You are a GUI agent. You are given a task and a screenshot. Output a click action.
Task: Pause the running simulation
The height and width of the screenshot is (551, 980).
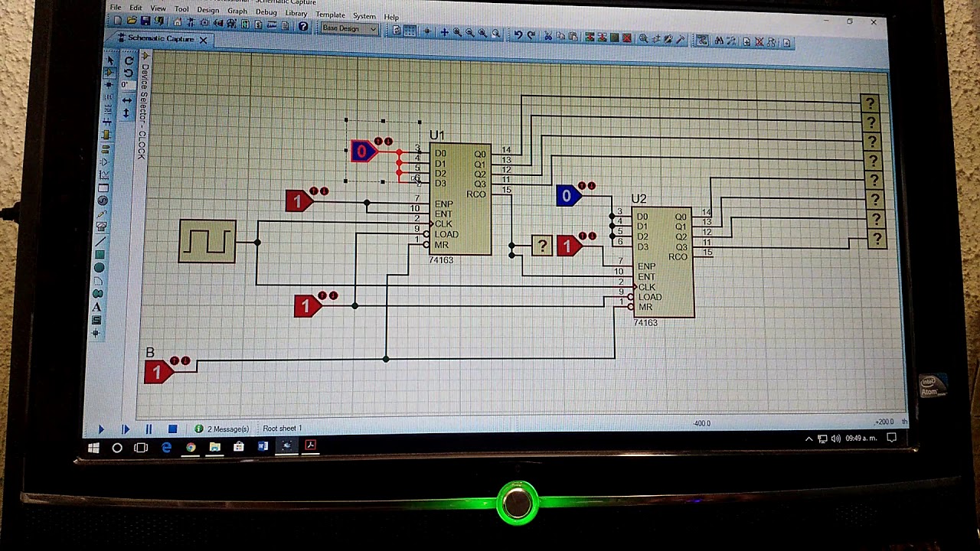point(149,429)
